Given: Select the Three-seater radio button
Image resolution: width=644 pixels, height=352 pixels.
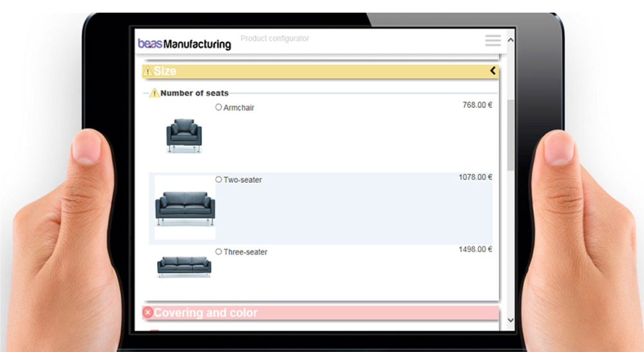Looking at the screenshot, I should coord(218,252).
